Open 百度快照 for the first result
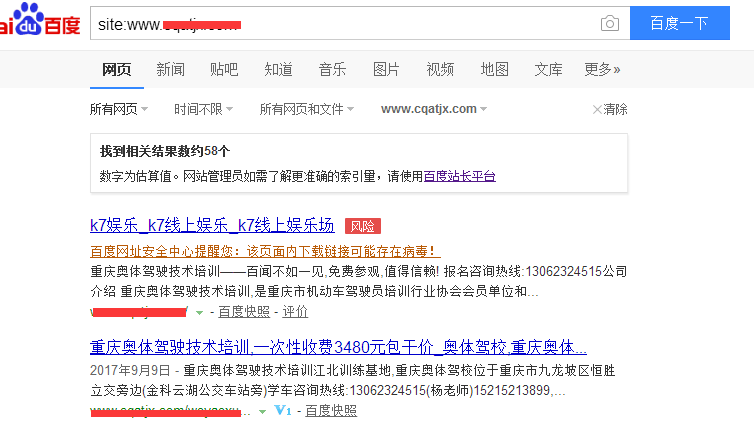The image size is (754, 427). pyautogui.click(x=244, y=312)
